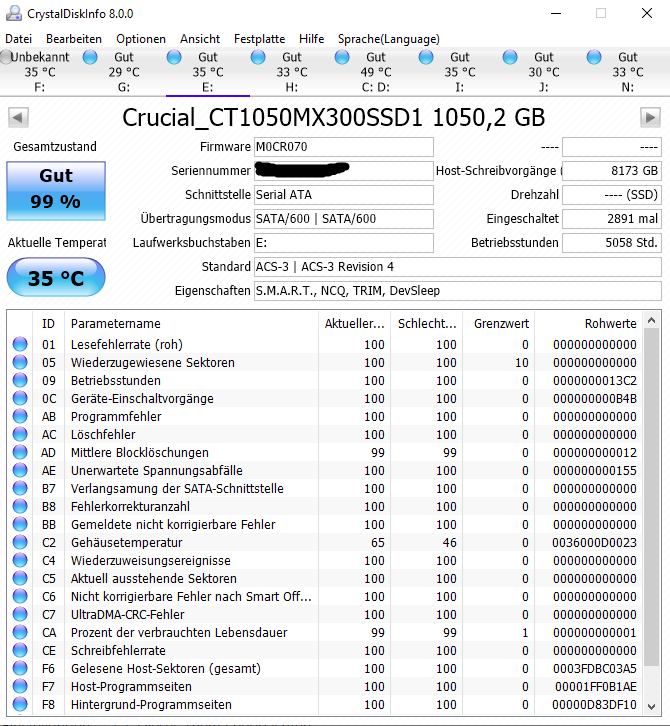This screenshot has height=726, width=670.
Task: Click status icon of Programmfehler row
Action: point(20,416)
